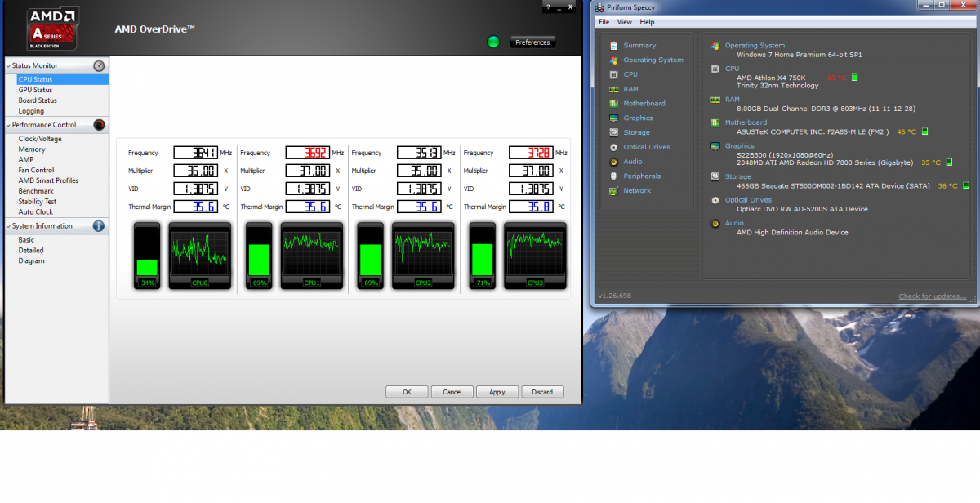Collapse the Status Monitor section
Viewport: 980px width, 503px height.
[x=8, y=65]
